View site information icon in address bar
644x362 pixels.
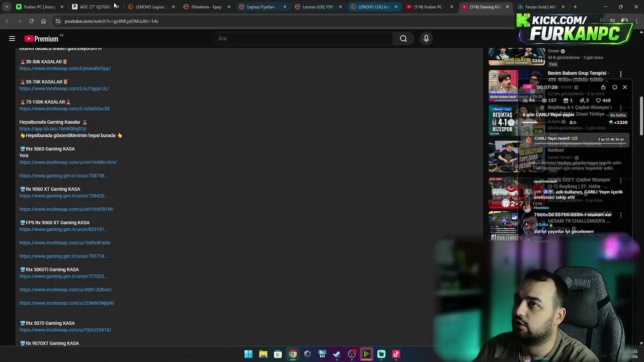pyautogui.click(x=58, y=21)
